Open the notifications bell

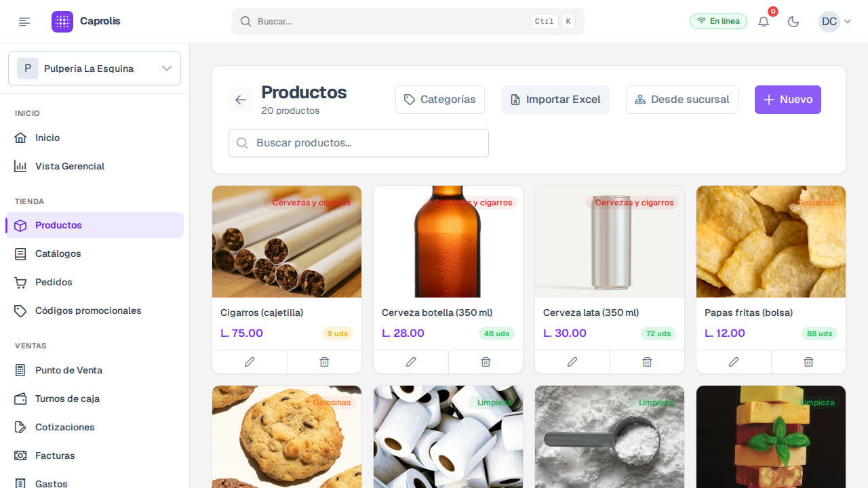pos(764,22)
